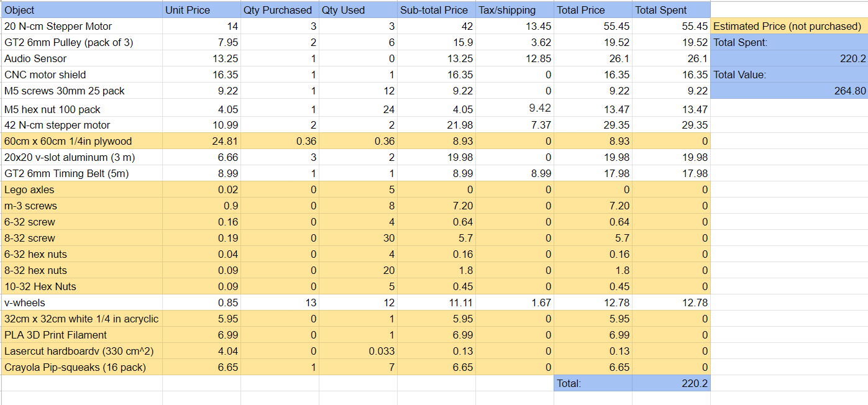Click the yellow 'Estimated Price (not purchased)' legend cell
Viewport: 868px width, 405px height.
[788, 26]
